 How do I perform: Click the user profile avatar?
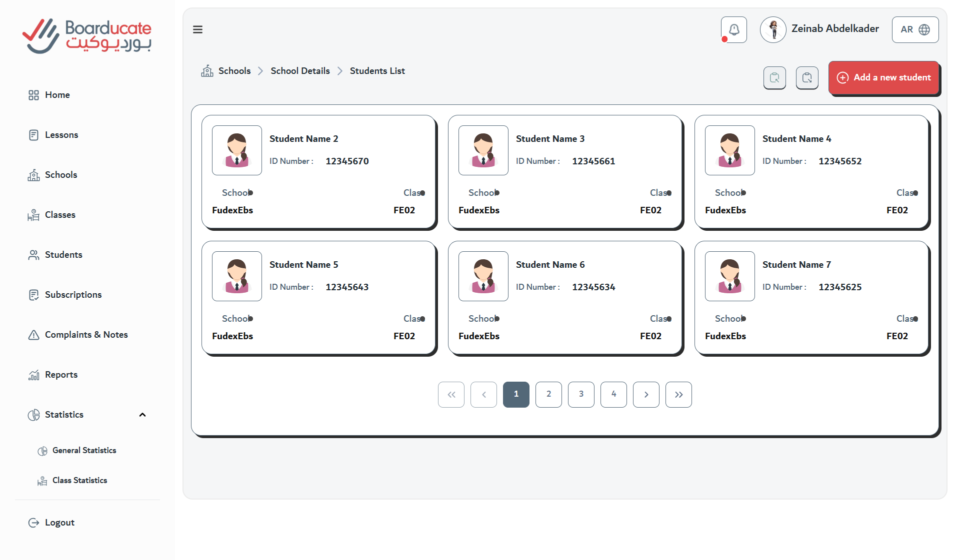tap(773, 29)
